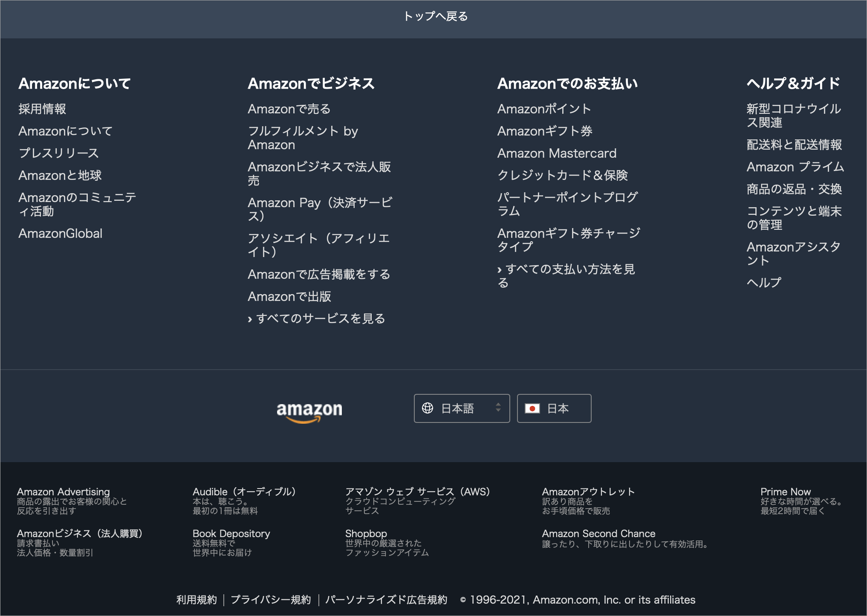Open the 日本語 language dropdown arrows
The height and width of the screenshot is (616, 867).
point(498,408)
